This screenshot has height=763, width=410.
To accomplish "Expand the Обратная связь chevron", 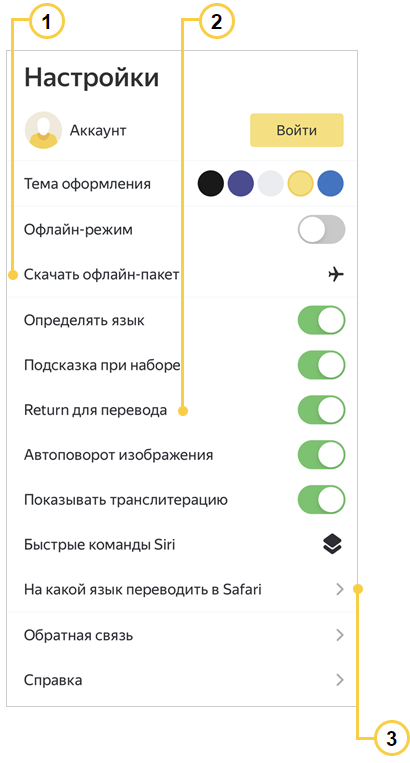I will click(339, 635).
